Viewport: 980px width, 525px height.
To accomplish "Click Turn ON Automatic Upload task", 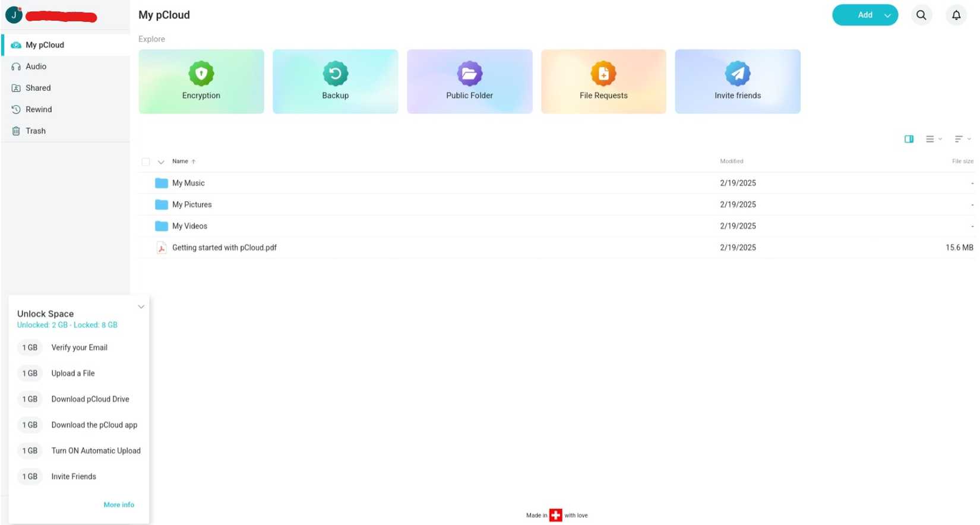I will (96, 451).
